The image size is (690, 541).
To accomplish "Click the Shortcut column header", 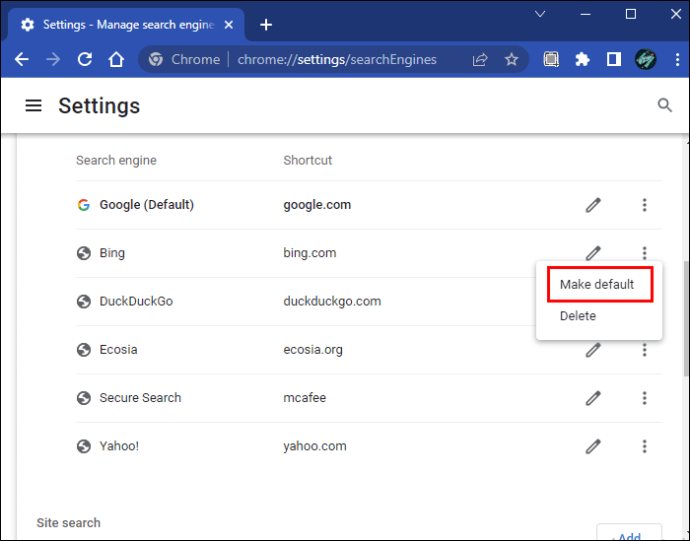I will tap(307, 160).
